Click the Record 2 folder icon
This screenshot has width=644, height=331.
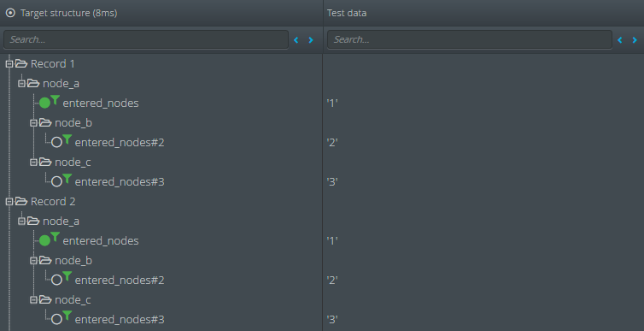pos(21,201)
